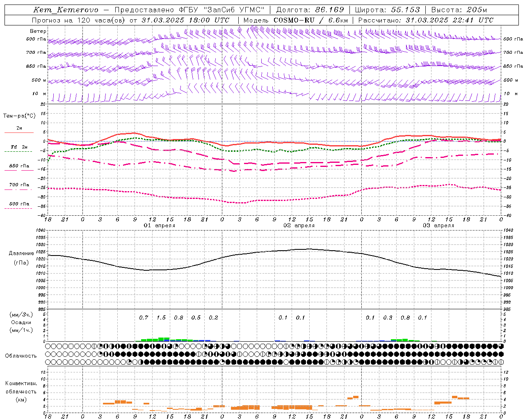The height and width of the screenshot is (420, 525).
Task: Click the 0.3 precipitation amount value
Action: [388, 318]
